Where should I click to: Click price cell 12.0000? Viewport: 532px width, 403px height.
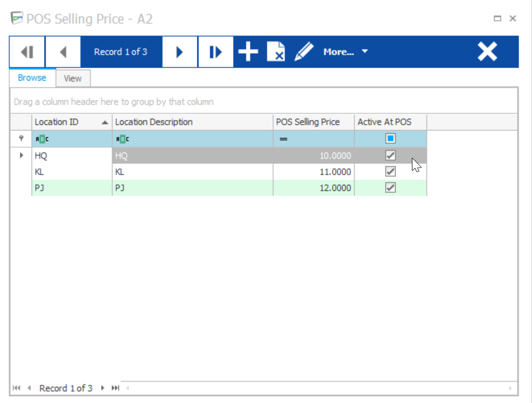point(314,188)
